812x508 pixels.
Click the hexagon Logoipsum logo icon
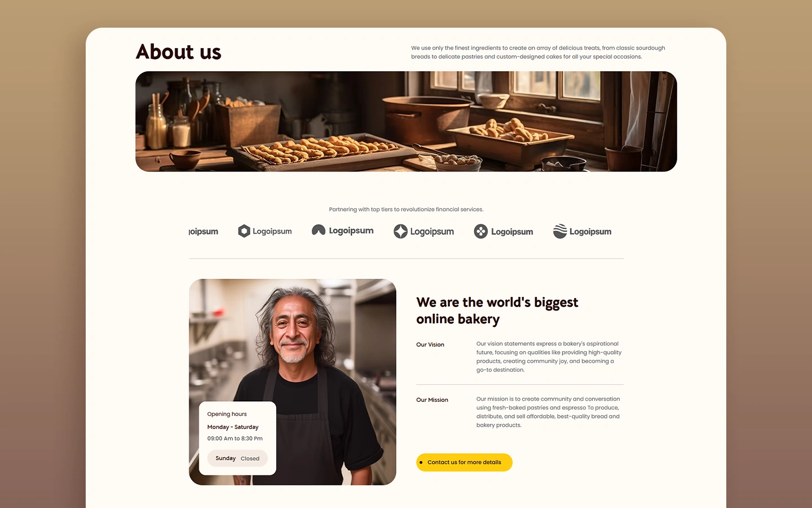coord(244,231)
